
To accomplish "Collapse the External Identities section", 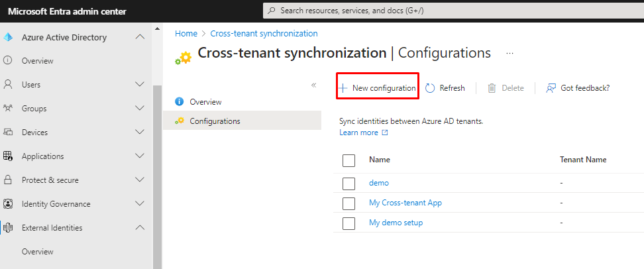I will click(140, 228).
